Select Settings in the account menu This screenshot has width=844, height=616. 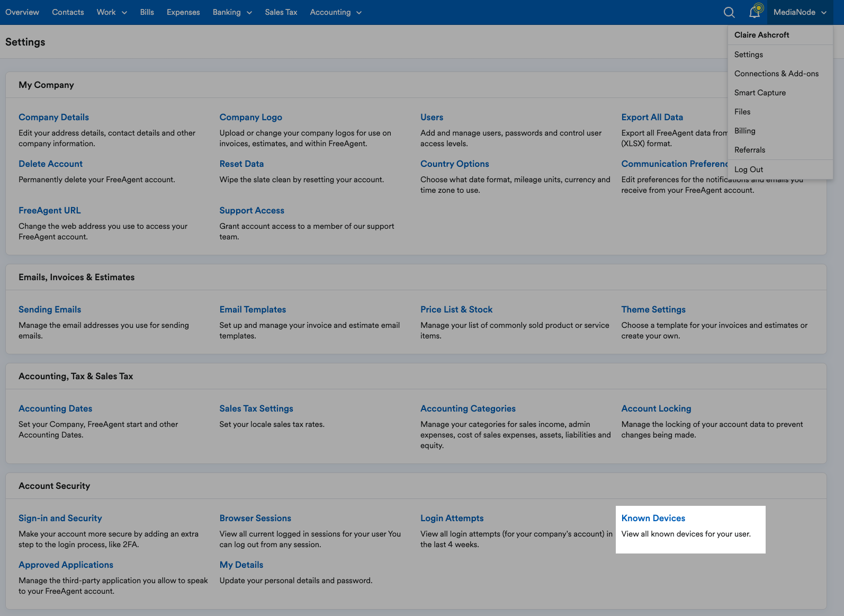[x=749, y=55]
